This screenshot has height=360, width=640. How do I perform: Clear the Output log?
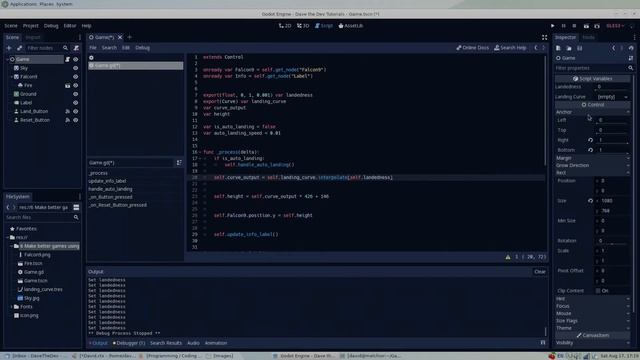click(x=540, y=272)
